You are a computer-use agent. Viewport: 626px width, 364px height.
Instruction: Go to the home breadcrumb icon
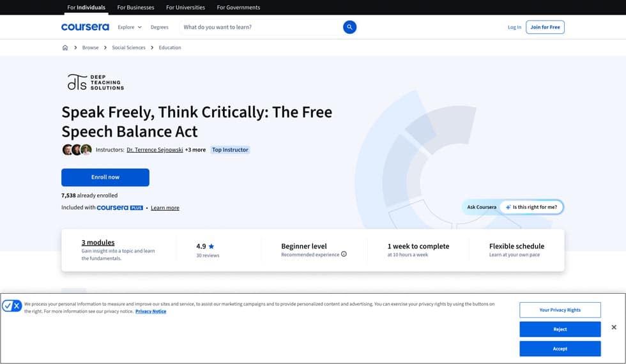65,47
